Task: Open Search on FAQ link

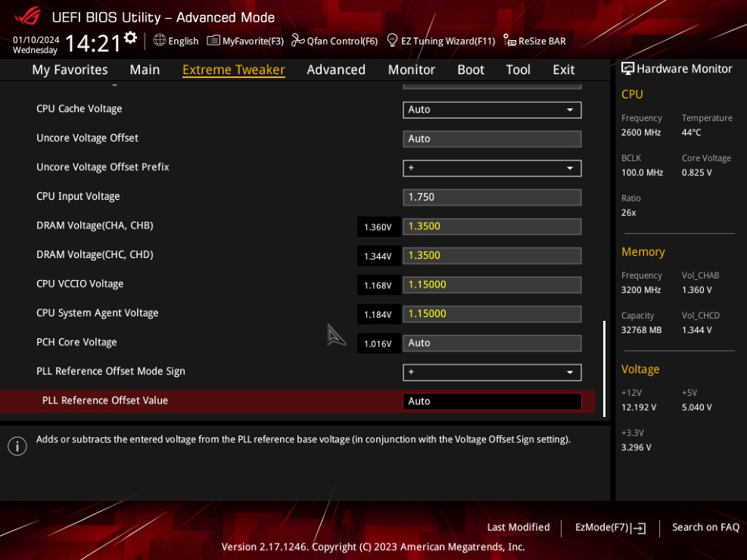Action: click(x=705, y=527)
